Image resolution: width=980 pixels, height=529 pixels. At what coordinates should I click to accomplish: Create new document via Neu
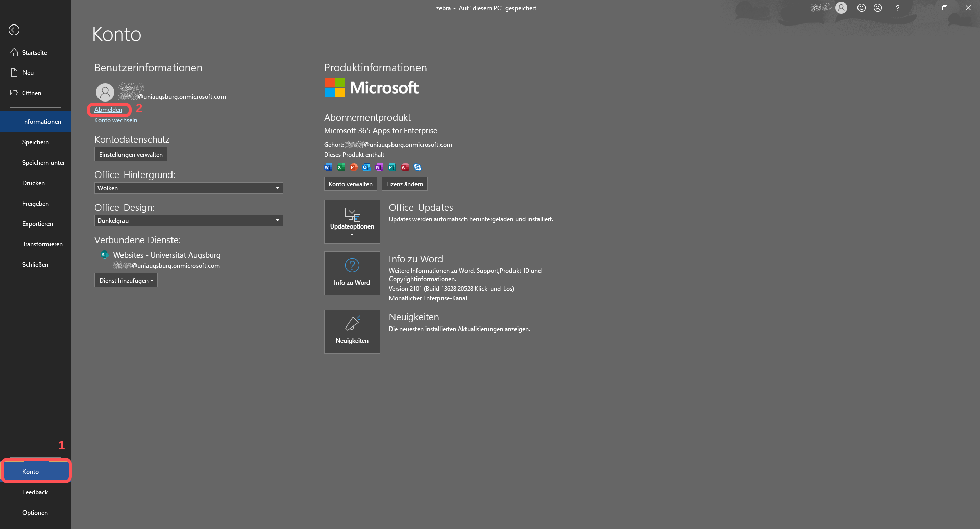(x=36, y=73)
